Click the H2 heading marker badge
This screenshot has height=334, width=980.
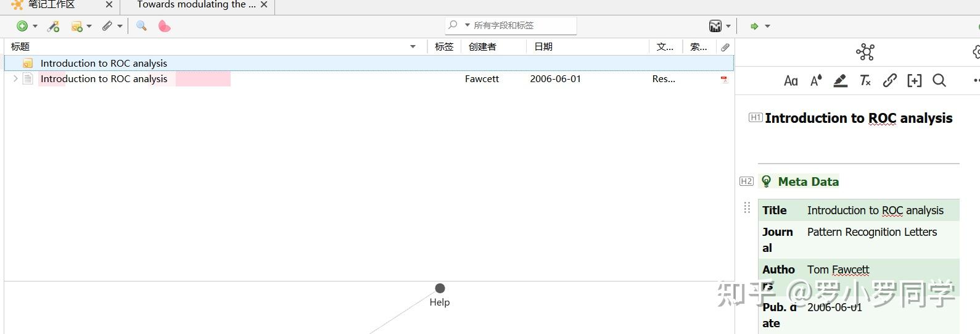click(x=746, y=181)
